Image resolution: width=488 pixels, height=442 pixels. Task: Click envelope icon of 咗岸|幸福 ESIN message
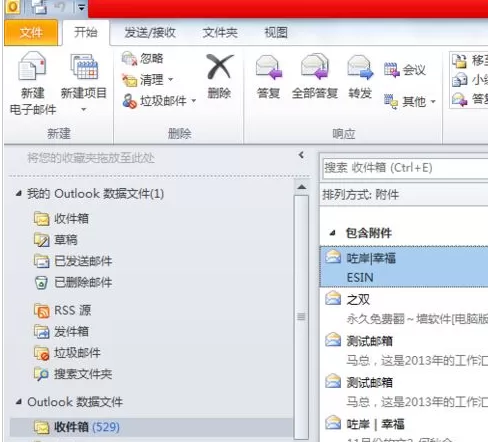(x=333, y=257)
